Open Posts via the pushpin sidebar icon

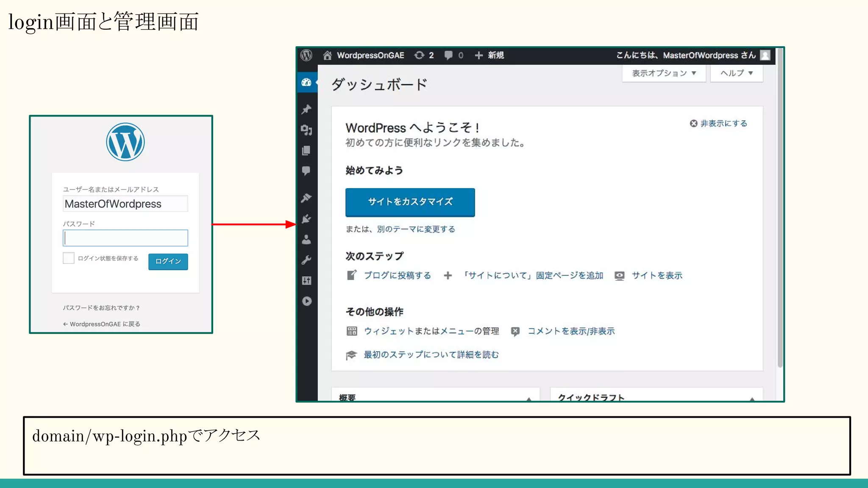pos(306,109)
